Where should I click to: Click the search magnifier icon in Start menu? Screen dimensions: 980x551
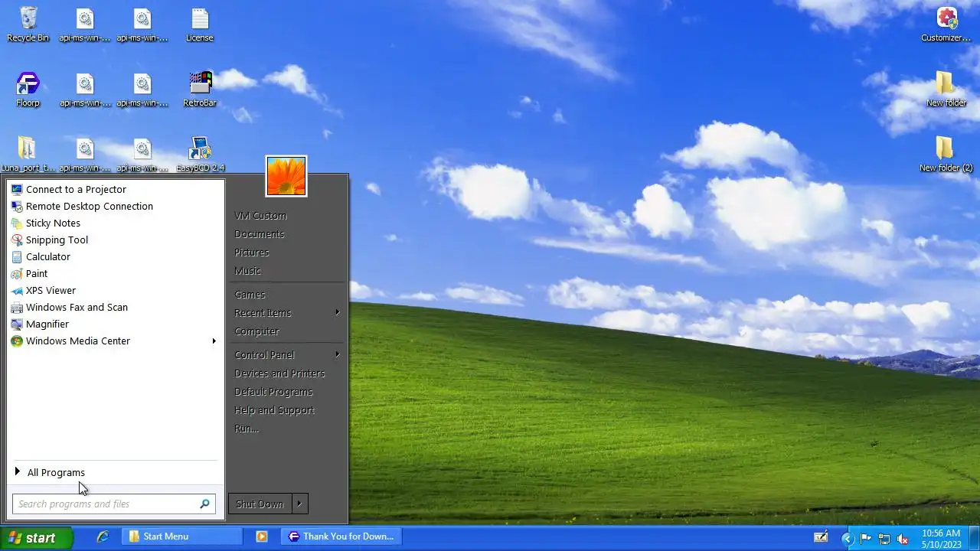pos(204,504)
